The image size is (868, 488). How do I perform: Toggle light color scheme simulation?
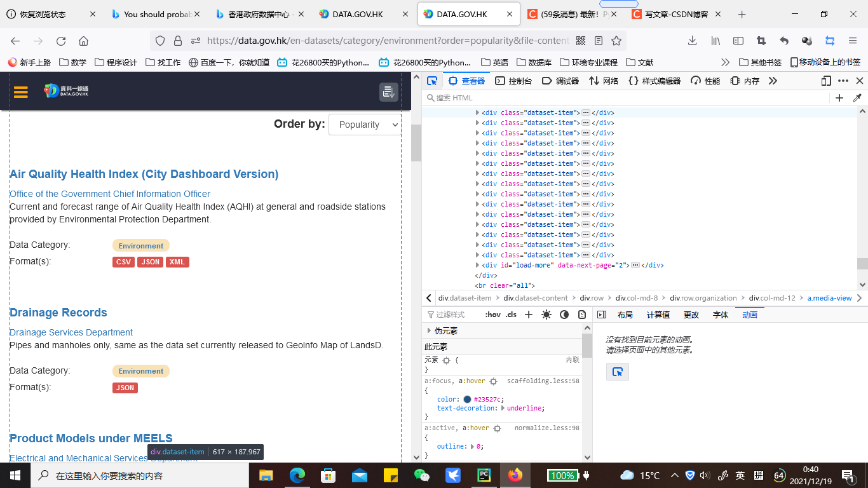click(546, 314)
